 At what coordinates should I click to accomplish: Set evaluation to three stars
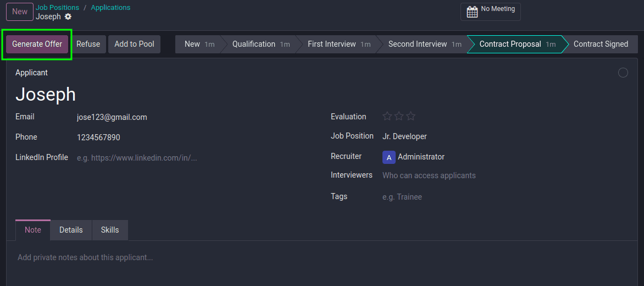[x=410, y=117]
